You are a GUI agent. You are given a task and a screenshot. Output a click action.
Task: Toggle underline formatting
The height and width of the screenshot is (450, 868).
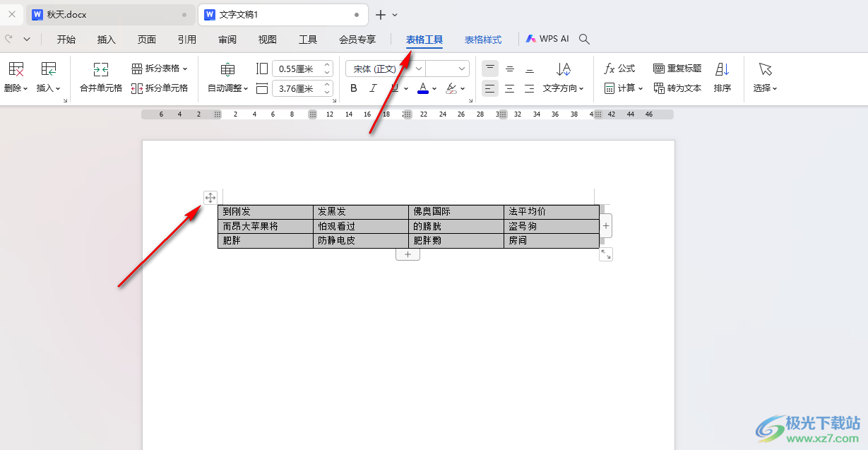click(x=395, y=88)
